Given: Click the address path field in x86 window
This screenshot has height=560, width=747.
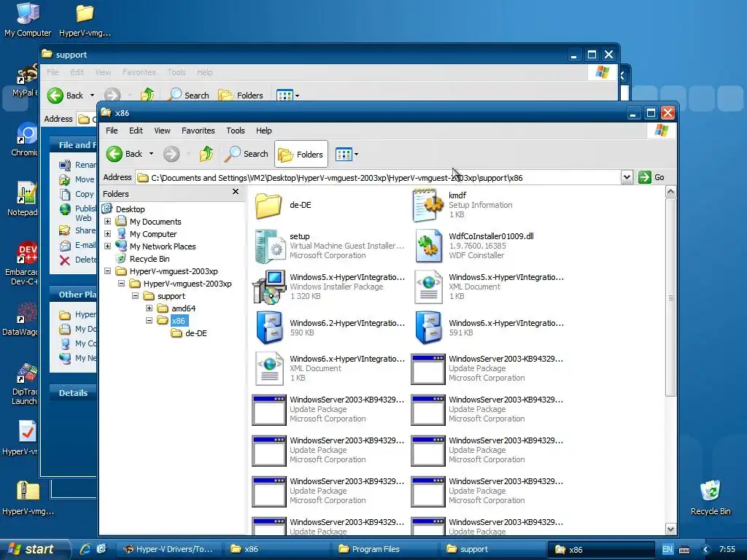Looking at the screenshot, I should pyautogui.click(x=379, y=178).
